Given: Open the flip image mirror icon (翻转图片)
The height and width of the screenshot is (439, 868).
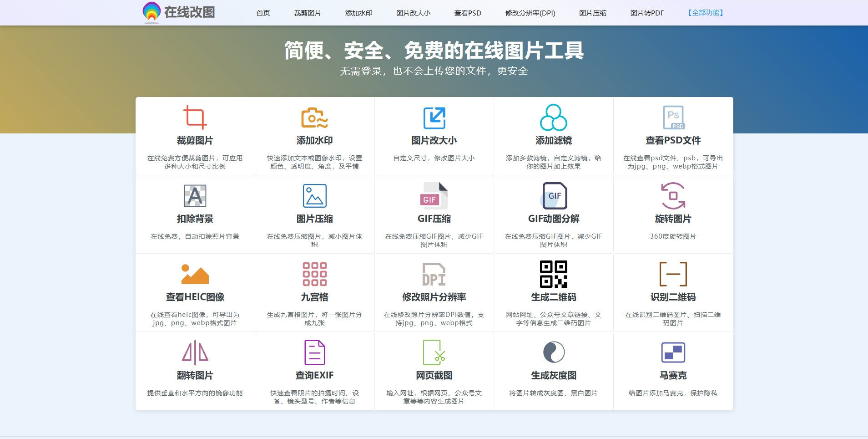Looking at the screenshot, I should click(x=195, y=352).
